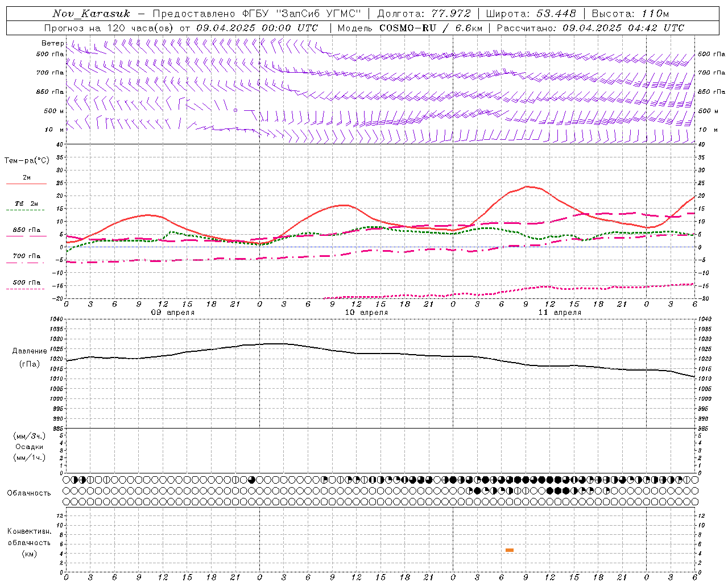The height and width of the screenshot is (582, 728).
Task: Click the station name "Nov_Karasuk" in the header
Action: 91,14
